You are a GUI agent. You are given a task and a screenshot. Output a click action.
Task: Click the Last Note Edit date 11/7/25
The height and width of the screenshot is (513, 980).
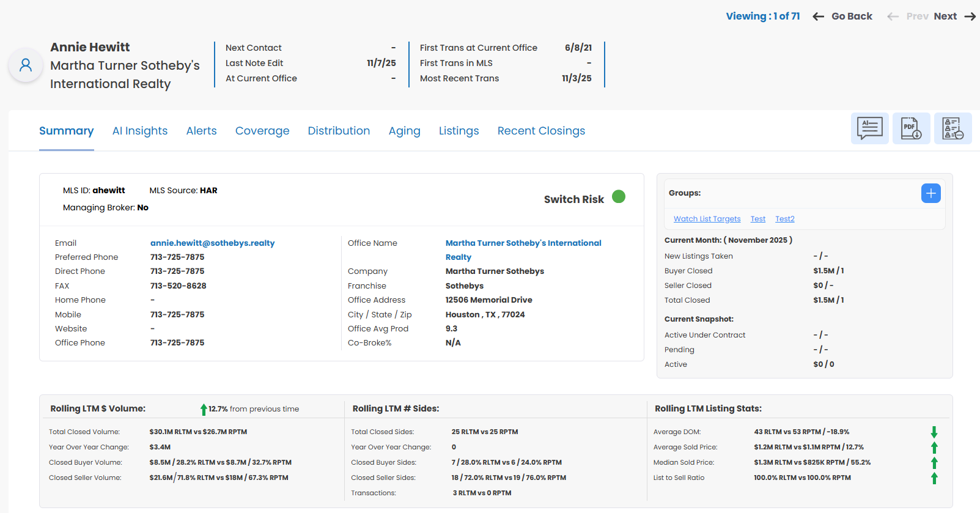tap(381, 63)
